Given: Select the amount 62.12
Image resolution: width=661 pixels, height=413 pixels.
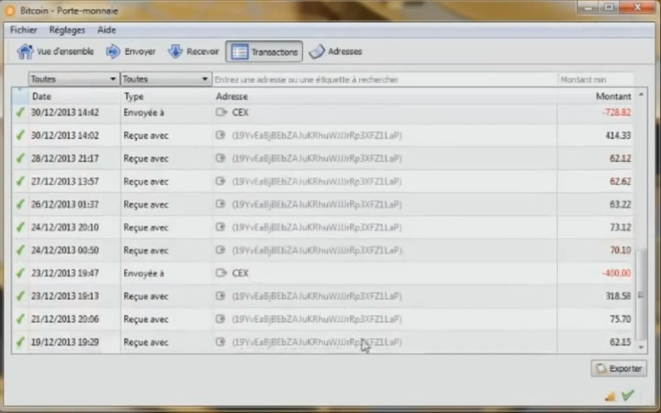Looking at the screenshot, I should [x=620, y=158].
